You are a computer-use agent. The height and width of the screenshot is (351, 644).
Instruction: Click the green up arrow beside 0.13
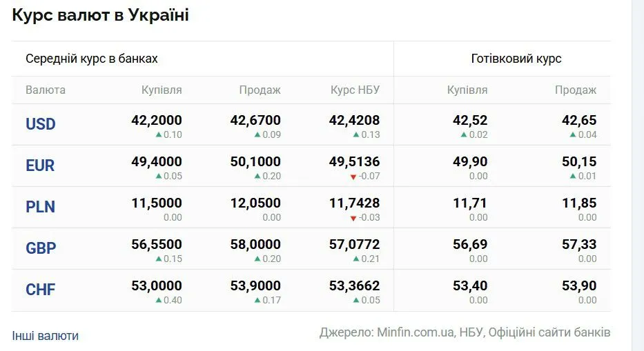[356, 134]
